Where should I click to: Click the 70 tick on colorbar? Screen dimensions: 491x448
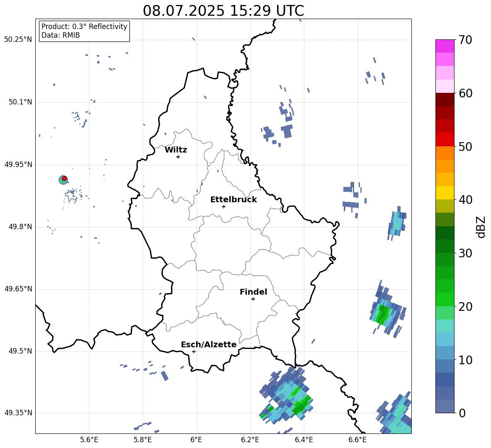point(465,40)
